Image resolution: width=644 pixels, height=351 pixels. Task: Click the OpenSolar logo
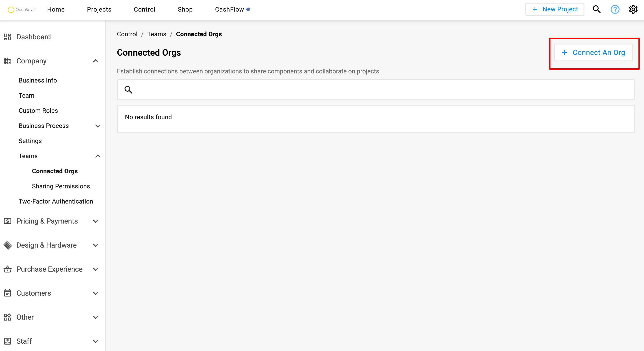pyautogui.click(x=22, y=10)
